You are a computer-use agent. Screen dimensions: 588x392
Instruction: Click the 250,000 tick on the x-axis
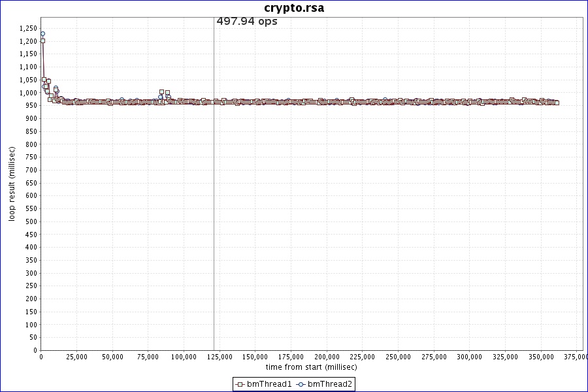(x=398, y=357)
